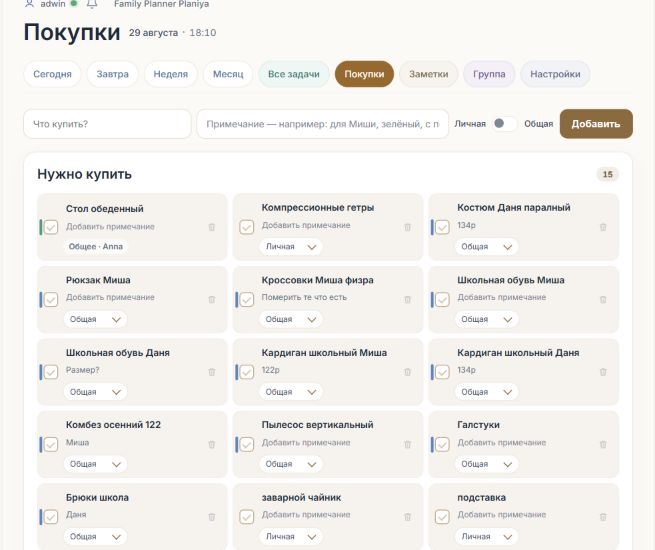Delete 'Комбез осенний 122' trash icon

(x=212, y=444)
